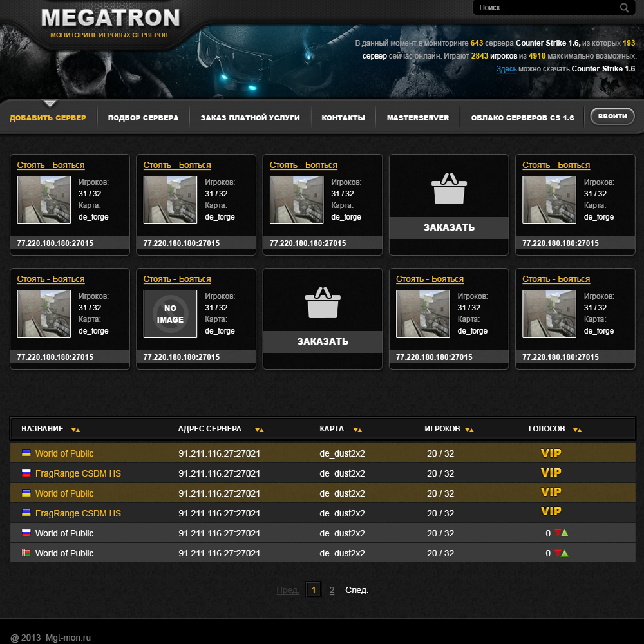644x644 pixels.
Task: Click Mgt-mon.ru footer text
Action: pos(68,638)
